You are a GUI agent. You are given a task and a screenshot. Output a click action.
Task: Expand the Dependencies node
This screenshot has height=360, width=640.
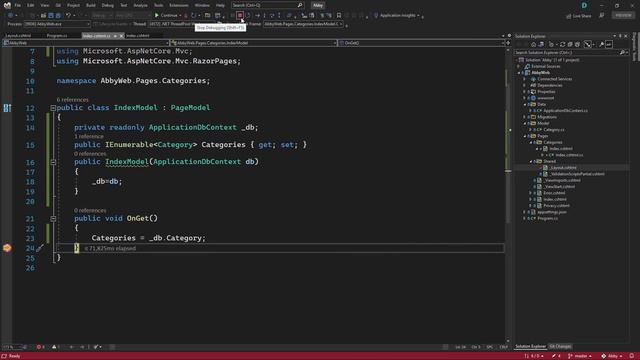(524, 85)
